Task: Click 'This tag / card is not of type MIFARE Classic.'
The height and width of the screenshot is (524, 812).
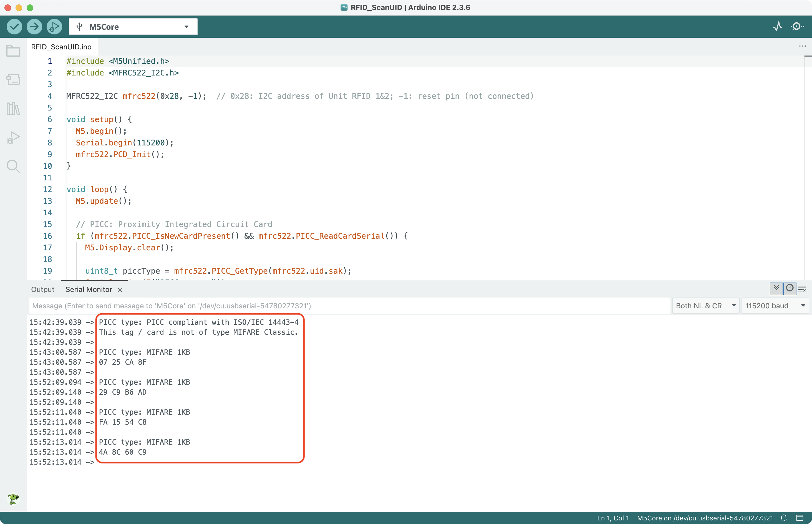Action: pyautogui.click(x=199, y=332)
